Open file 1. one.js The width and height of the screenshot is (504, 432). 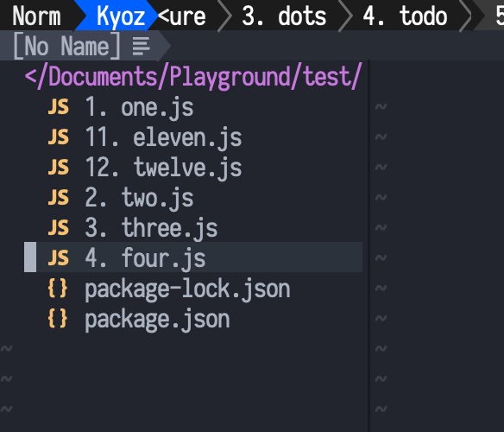(139, 107)
